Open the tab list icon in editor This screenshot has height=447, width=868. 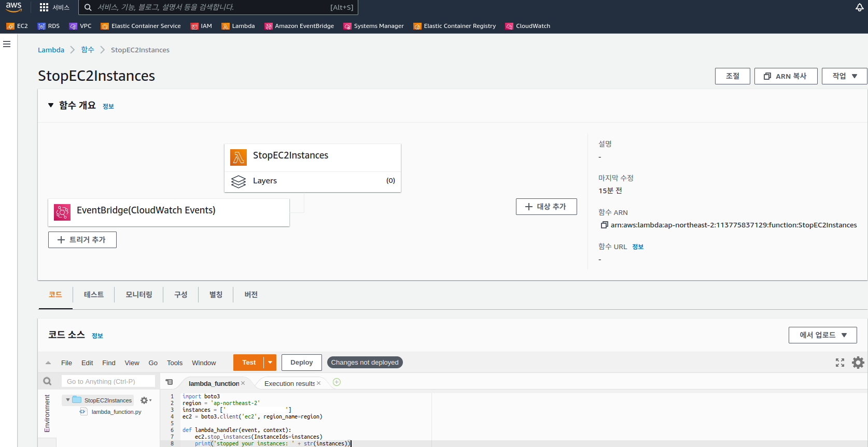pyautogui.click(x=169, y=382)
